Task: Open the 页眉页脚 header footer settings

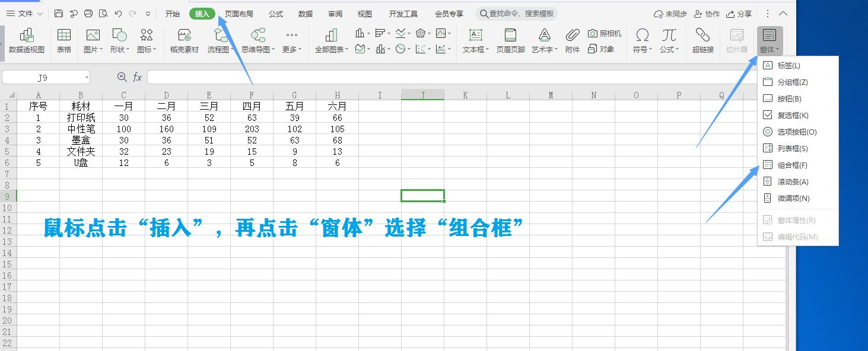Action: (x=510, y=42)
